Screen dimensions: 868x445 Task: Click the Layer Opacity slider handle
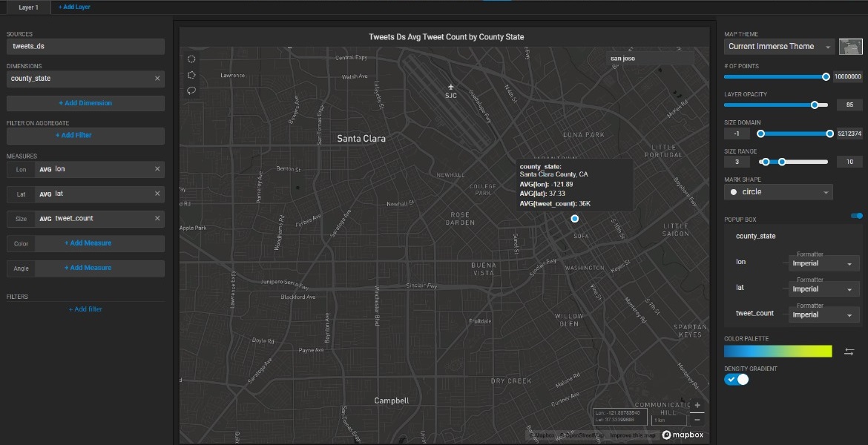click(815, 105)
